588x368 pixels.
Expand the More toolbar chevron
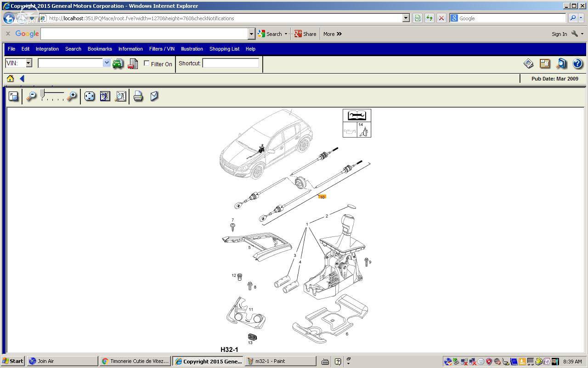(x=339, y=34)
